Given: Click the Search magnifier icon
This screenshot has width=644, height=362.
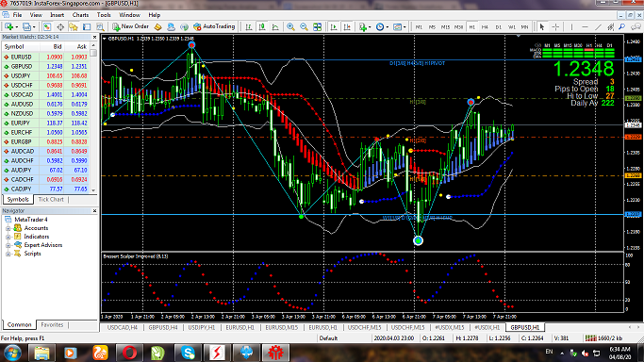Looking at the screenshot, I should tap(621, 27).
